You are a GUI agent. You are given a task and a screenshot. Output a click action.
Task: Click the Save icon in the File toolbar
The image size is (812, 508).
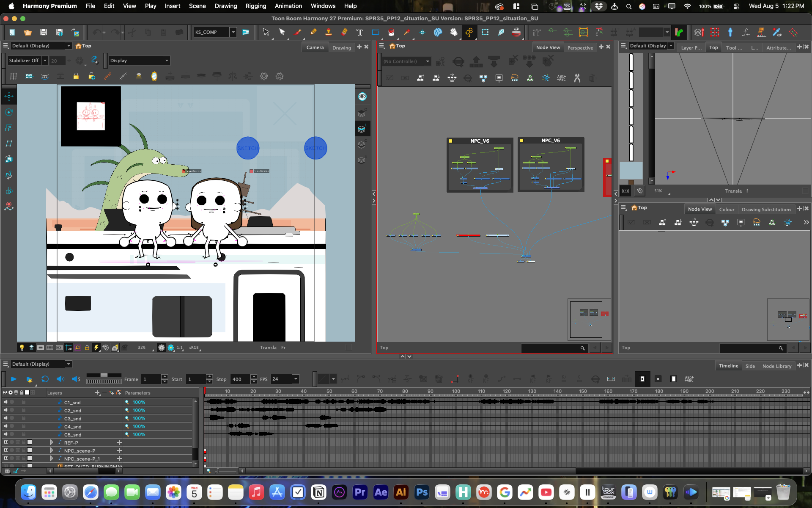44,32
